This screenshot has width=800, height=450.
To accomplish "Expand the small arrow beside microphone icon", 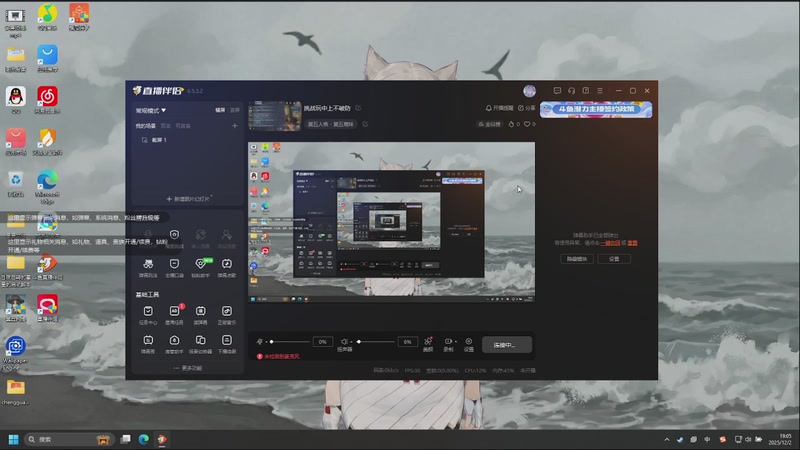I will [x=266, y=342].
